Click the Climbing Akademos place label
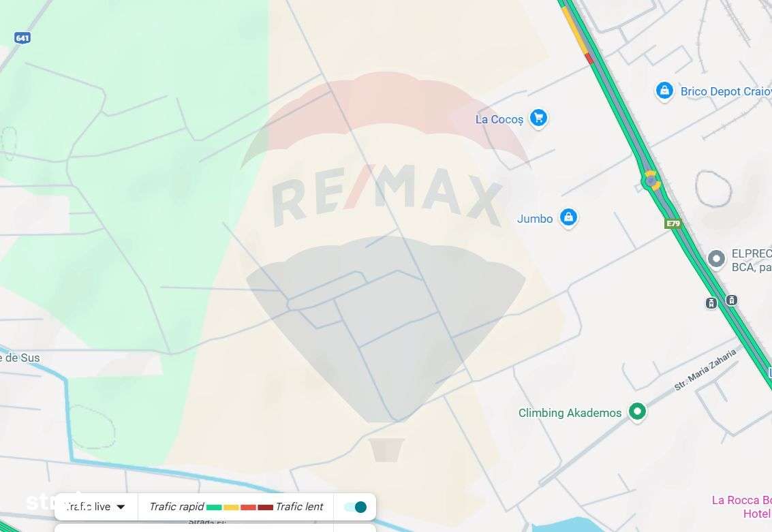The height and width of the screenshot is (532, 772). 570,413
